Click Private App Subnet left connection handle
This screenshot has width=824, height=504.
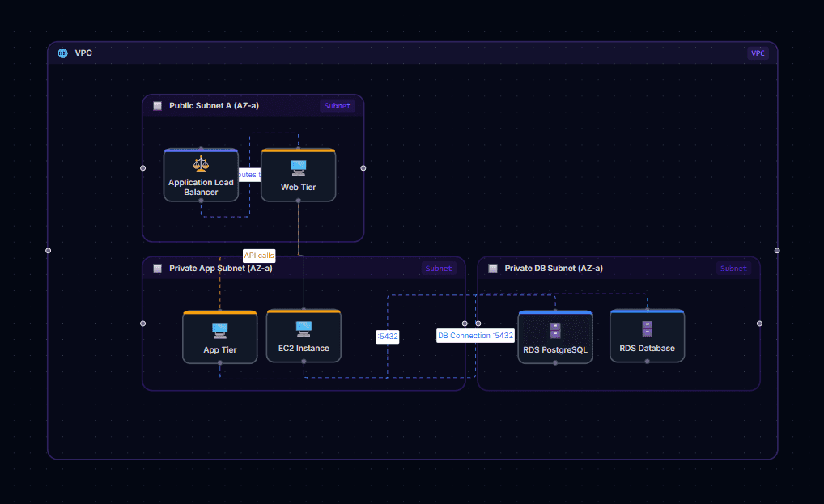coord(143,324)
